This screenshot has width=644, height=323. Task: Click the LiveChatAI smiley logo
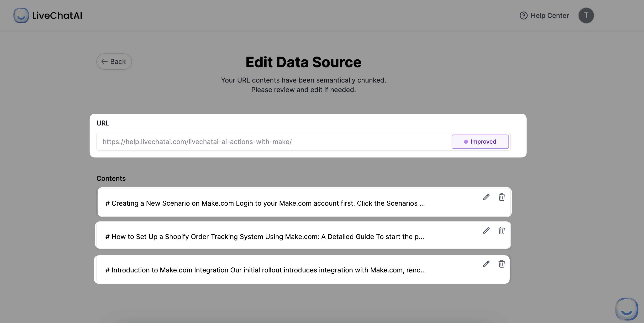pos(21,15)
